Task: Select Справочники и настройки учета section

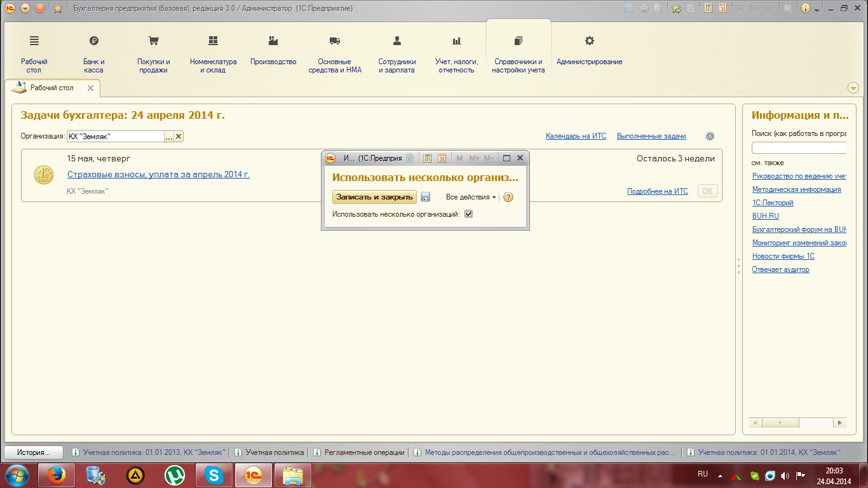Action: [518, 53]
